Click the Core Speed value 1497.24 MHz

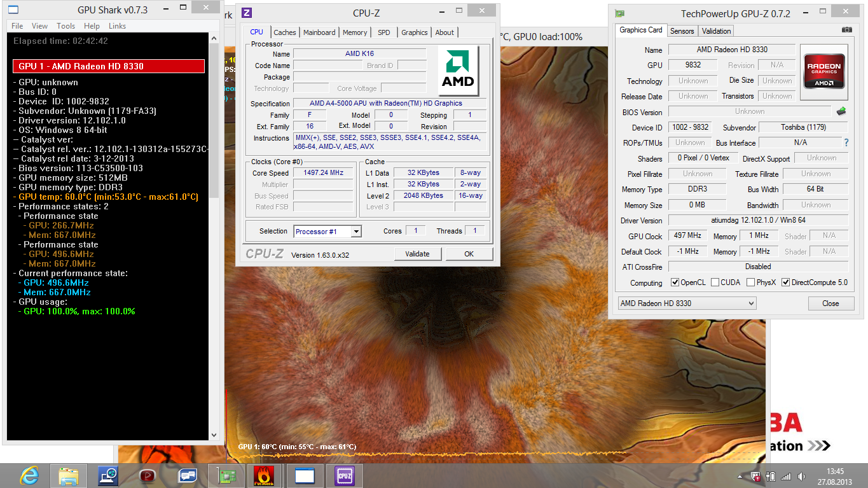tap(324, 173)
